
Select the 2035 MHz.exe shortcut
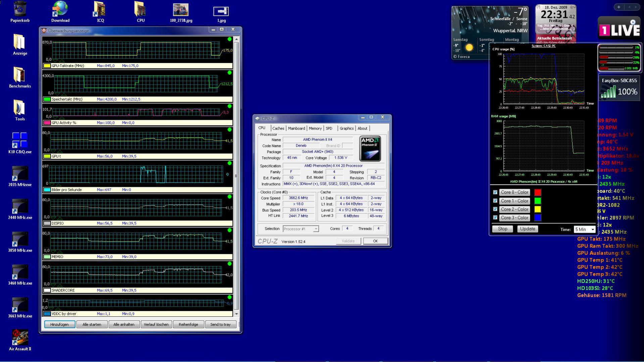20,176
